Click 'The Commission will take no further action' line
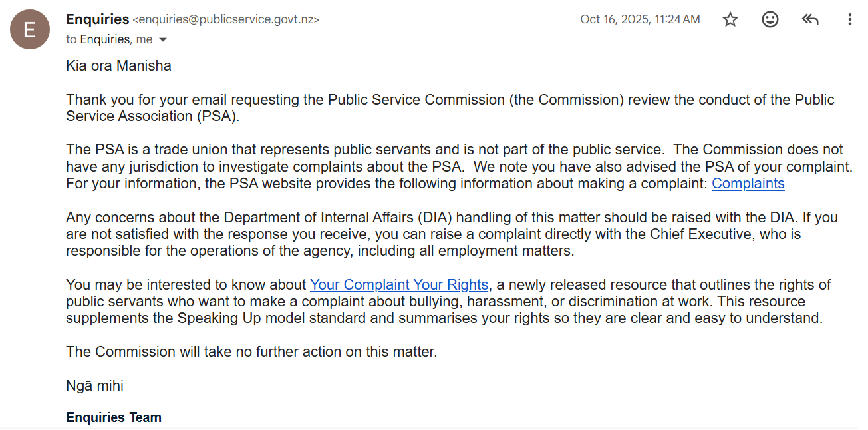 [251, 352]
